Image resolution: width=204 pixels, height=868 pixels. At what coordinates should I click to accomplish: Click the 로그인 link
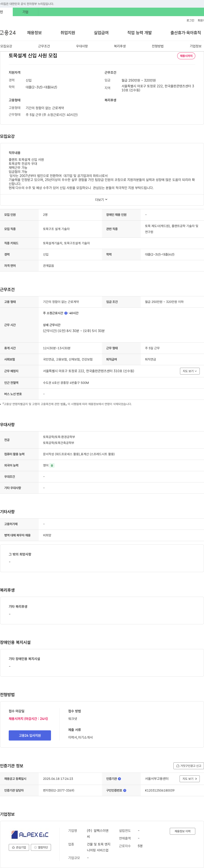point(190,21)
